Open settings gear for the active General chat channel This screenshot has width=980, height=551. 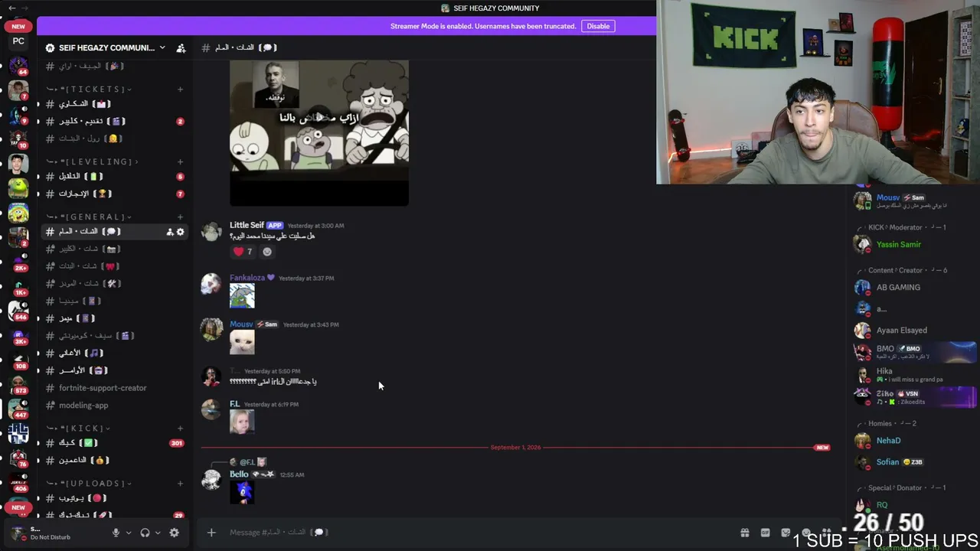(181, 231)
